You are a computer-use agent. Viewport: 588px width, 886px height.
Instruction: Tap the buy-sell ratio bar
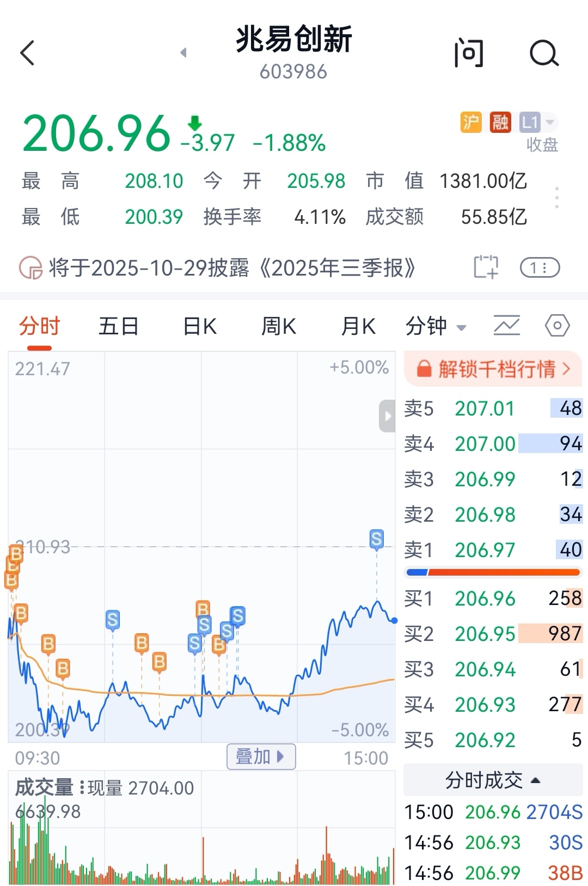pos(493,572)
